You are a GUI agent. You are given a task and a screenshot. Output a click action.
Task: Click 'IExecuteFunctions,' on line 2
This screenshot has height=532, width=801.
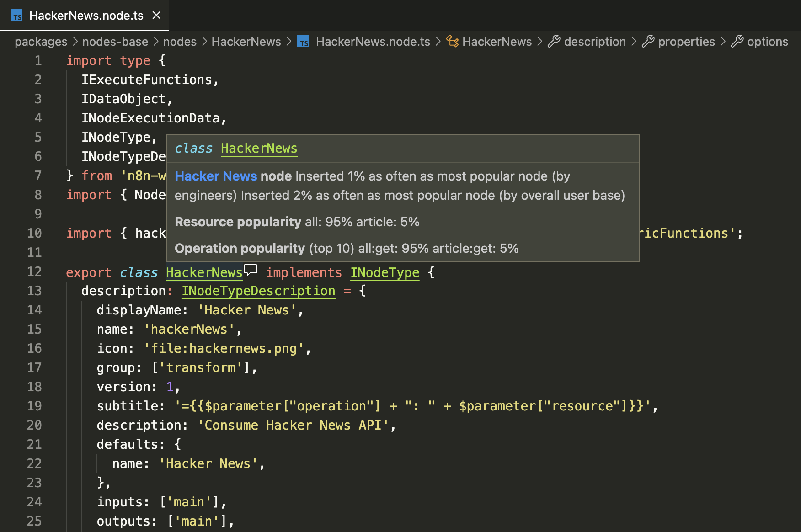click(x=150, y=80)
